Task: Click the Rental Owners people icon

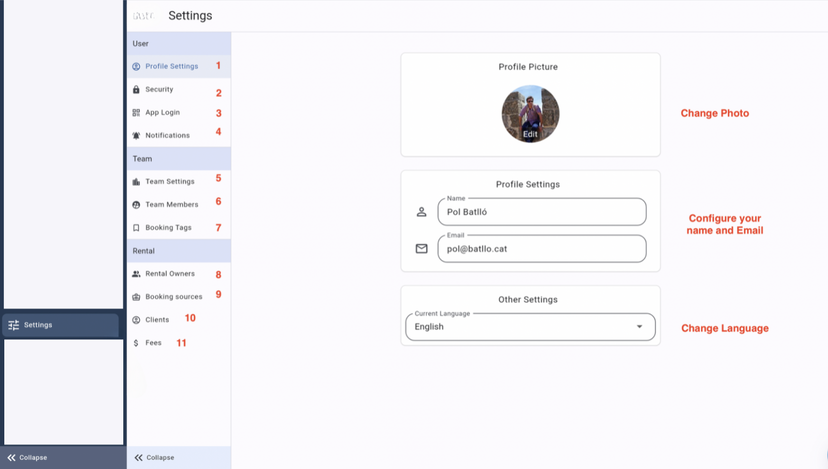Action: (x=136, y=274)
